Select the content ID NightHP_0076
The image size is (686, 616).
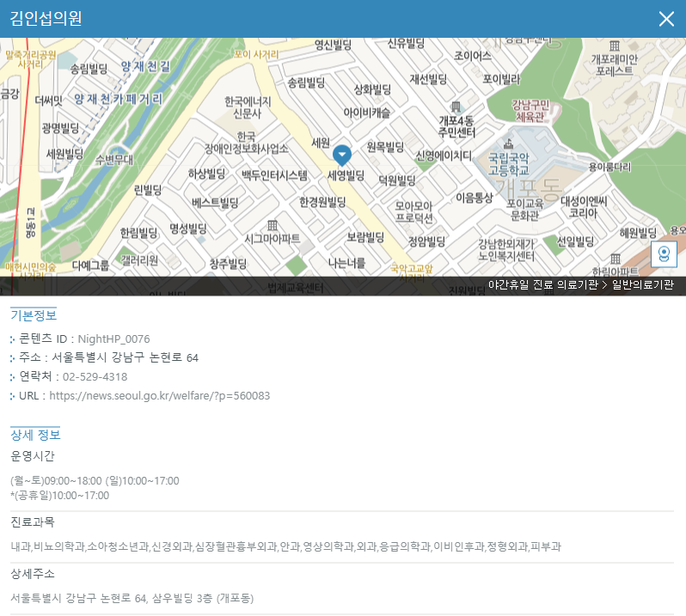click(x=113, y=338)
